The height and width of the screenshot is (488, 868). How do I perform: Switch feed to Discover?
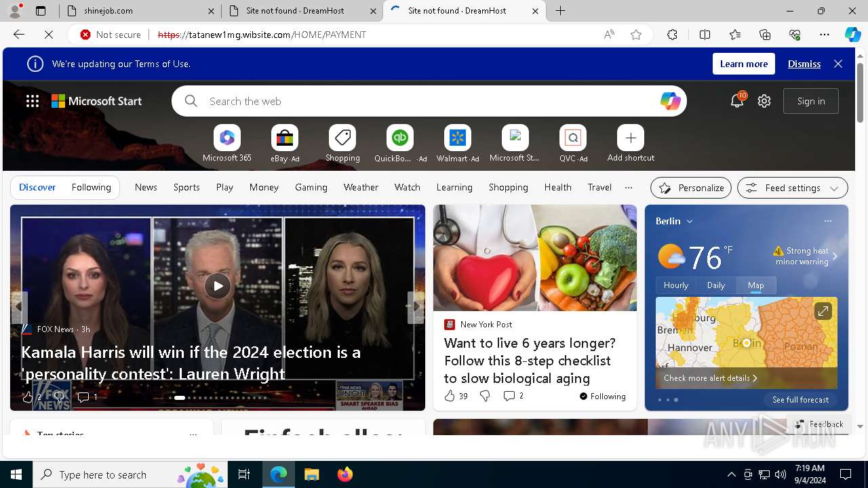tap(37, 187)
